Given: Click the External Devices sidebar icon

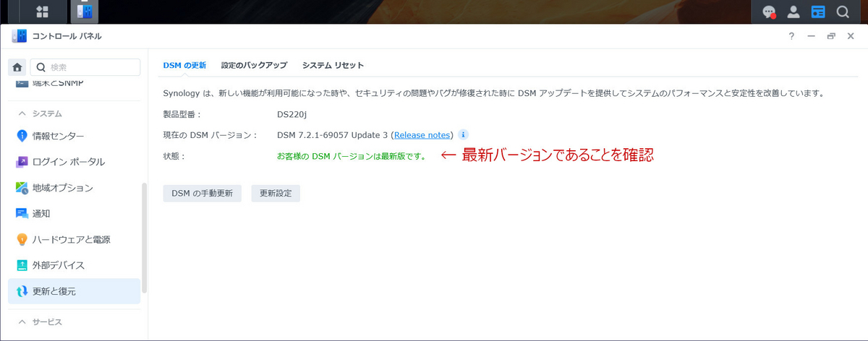Looking at the screenshot, I should click(x=22, y=265).
